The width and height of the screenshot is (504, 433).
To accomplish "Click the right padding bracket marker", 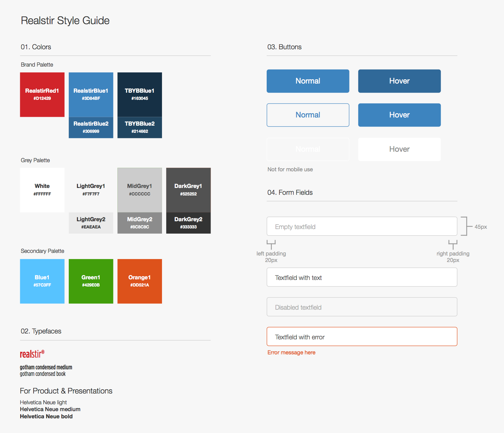I will point(453,245).
